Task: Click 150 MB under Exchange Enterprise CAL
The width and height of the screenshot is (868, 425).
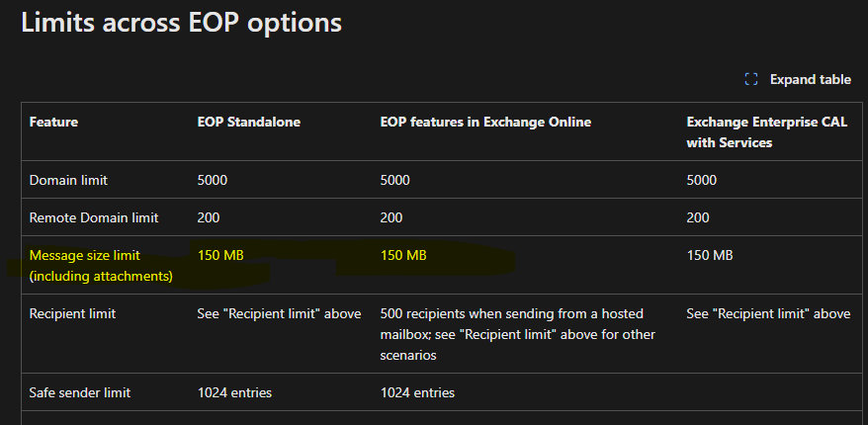Action: point(710,255)
